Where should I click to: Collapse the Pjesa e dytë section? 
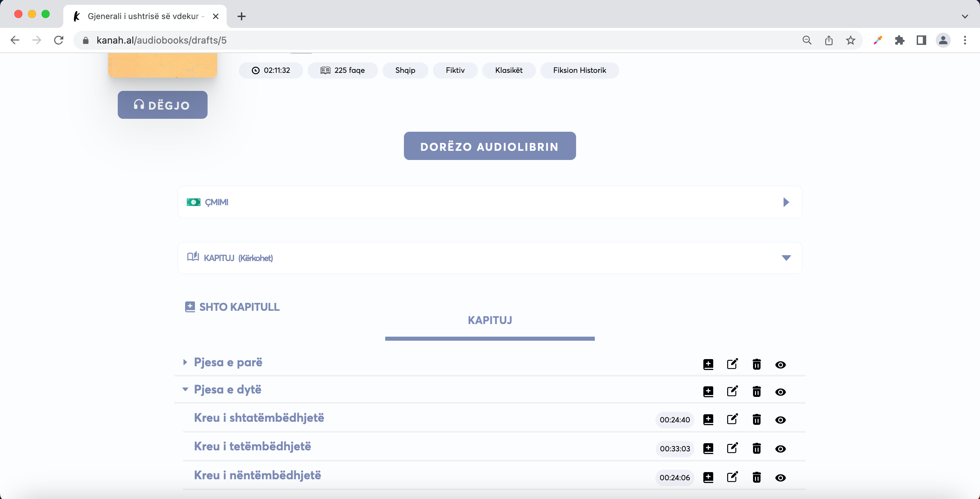point(185,389)
